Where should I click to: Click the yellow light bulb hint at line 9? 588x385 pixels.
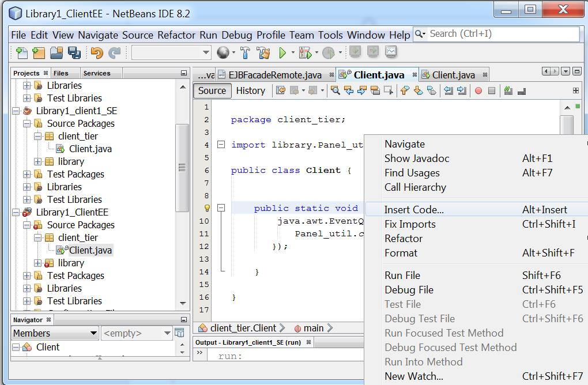pos(206,208)
